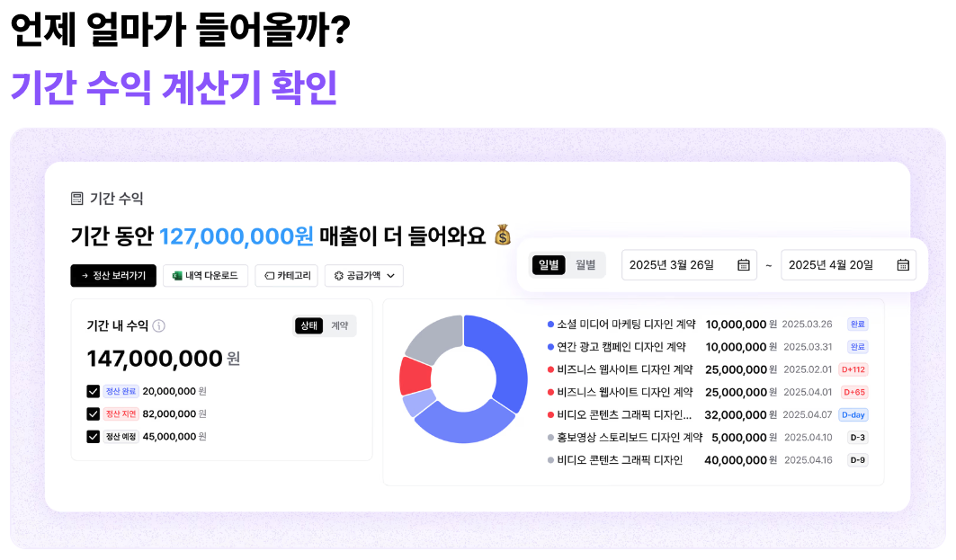
Task: Open the 2025년 3월 26일 date picker
Action: (689, 265)
